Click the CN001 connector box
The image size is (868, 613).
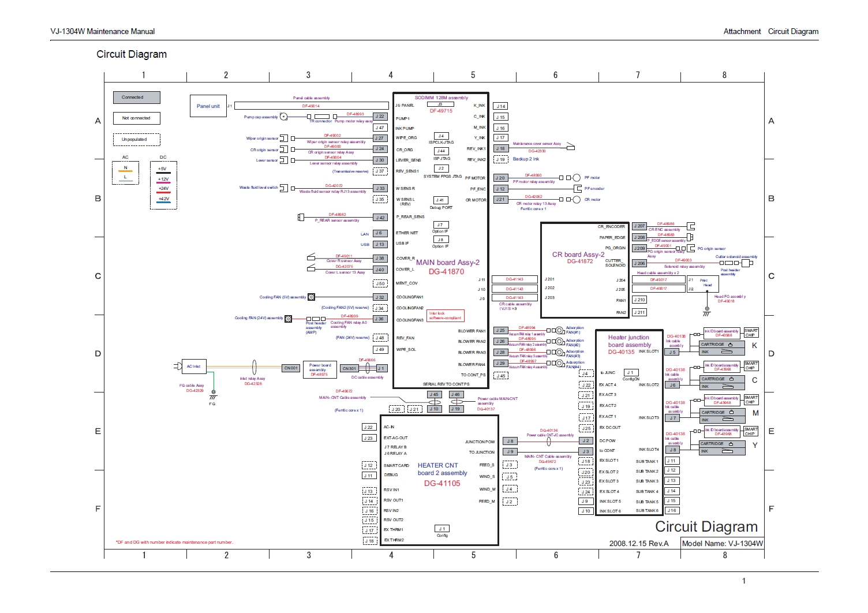point(291,368)
